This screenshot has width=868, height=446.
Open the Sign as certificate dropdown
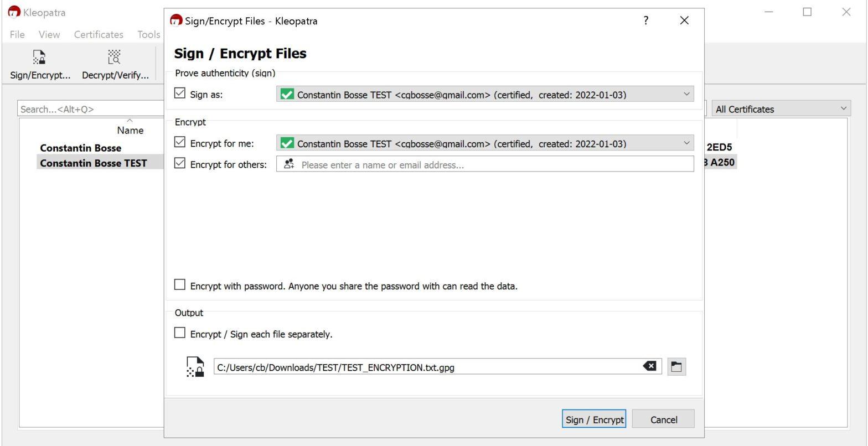coord(485,94)
